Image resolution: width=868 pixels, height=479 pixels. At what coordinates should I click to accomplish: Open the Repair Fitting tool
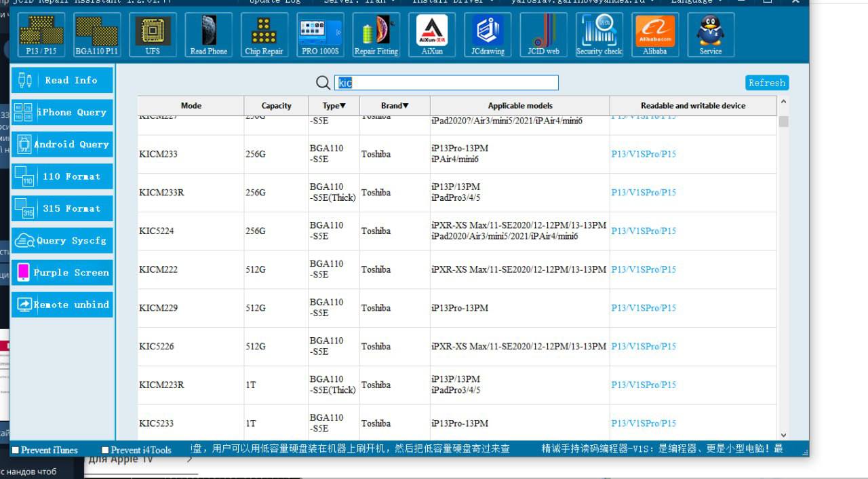point(376,35)
